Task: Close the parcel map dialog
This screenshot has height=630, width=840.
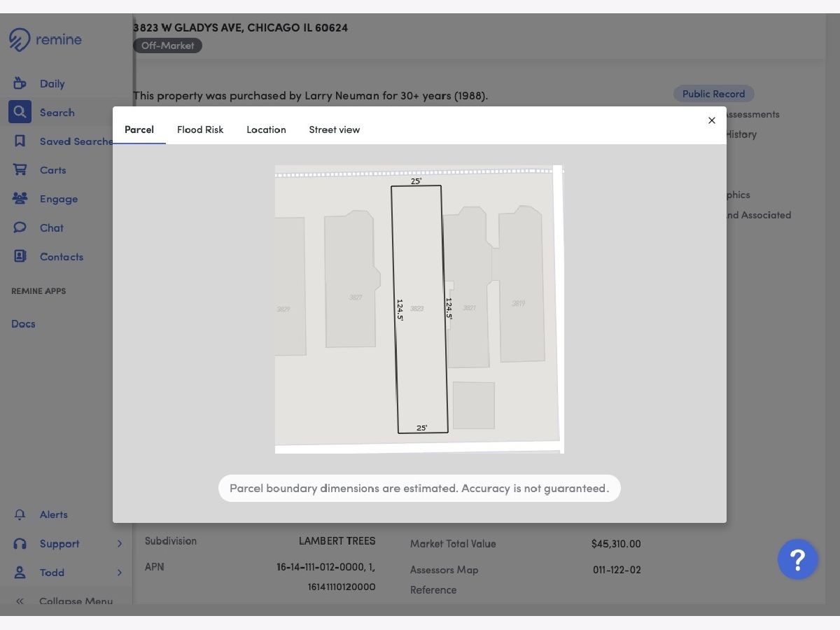Action: (712, 120)
